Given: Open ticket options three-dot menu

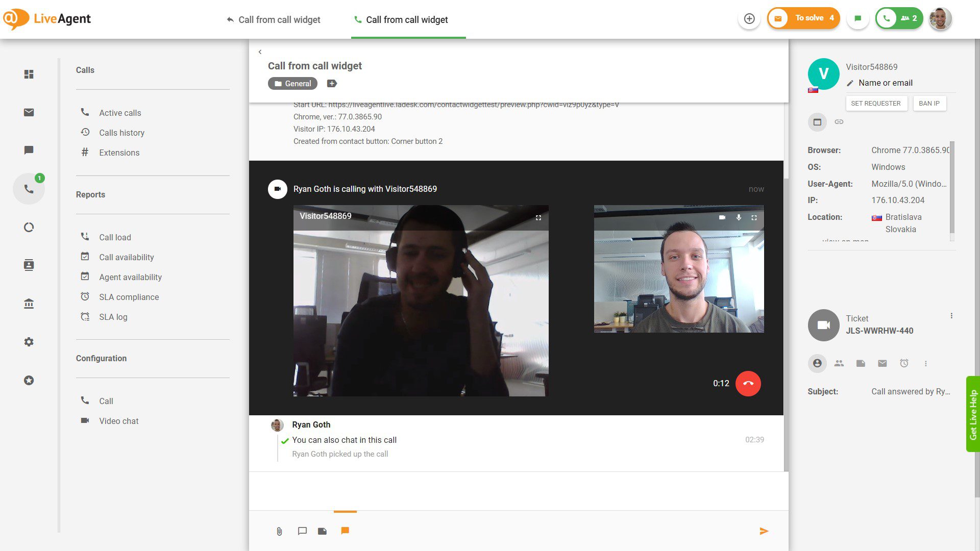Looking at the screenshot, I should 951,316.
